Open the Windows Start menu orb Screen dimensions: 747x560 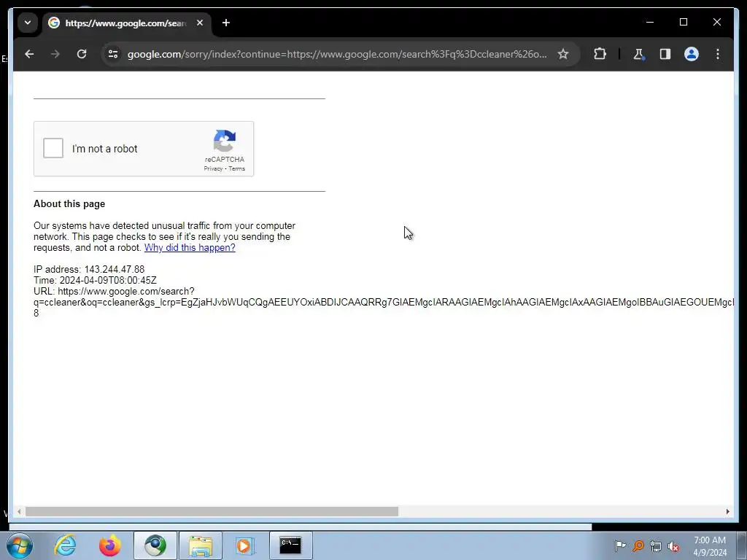(20, 545)
